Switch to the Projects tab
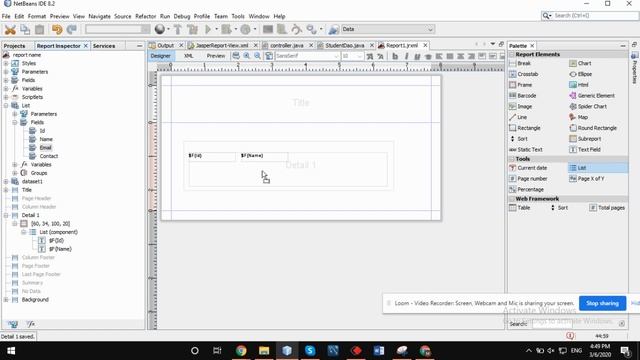Screen dimensions: 640x360 pyautogui.click(x=14, y=46)
